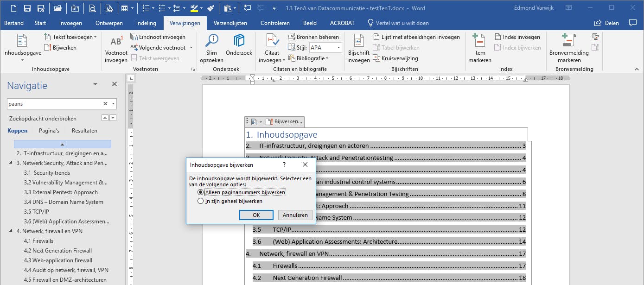Screen dimensions: 644x285
Task: Click the Voetnoot invoegen icon
Action: click(116, 42)
